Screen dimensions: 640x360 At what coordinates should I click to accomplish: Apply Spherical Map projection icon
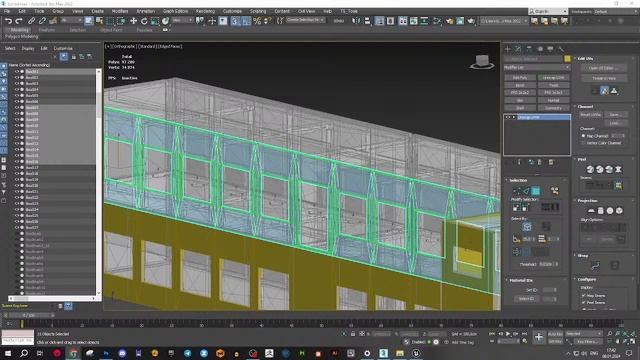click(610, 210)
